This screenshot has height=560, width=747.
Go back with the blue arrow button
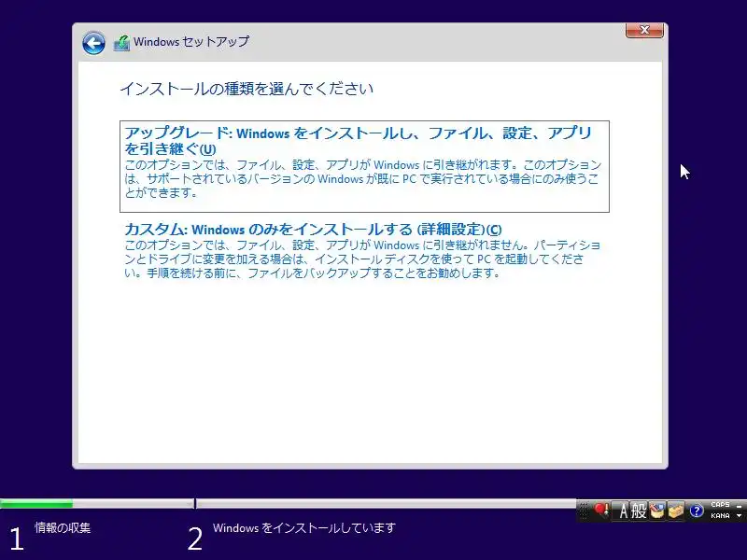[93, 43]
